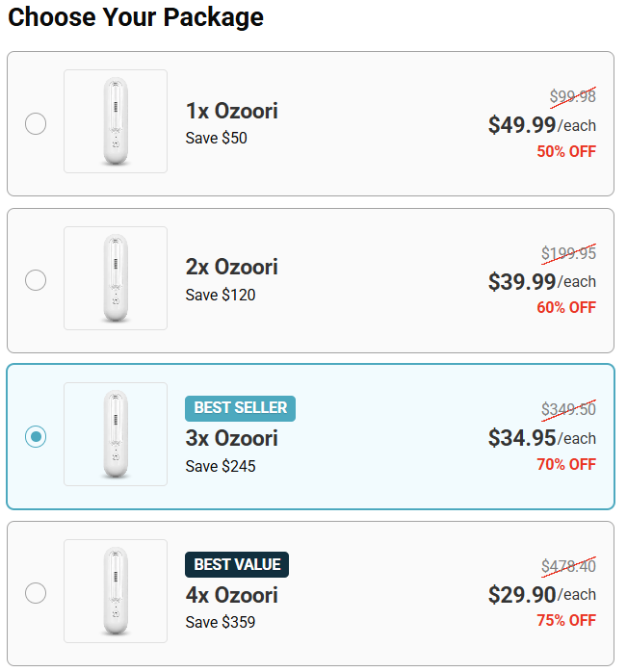Click the 4x Ozoori product thumbnail
The image size is (627, 672).
[116, 591]
